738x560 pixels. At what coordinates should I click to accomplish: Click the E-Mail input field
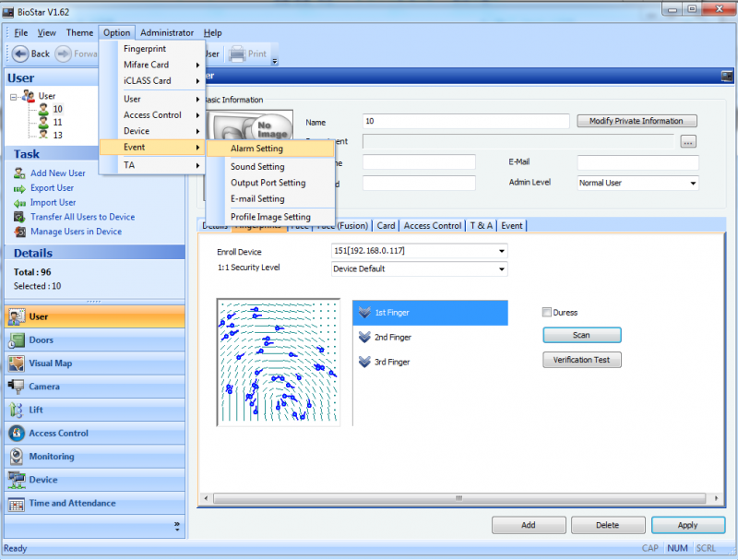(638, 162)
